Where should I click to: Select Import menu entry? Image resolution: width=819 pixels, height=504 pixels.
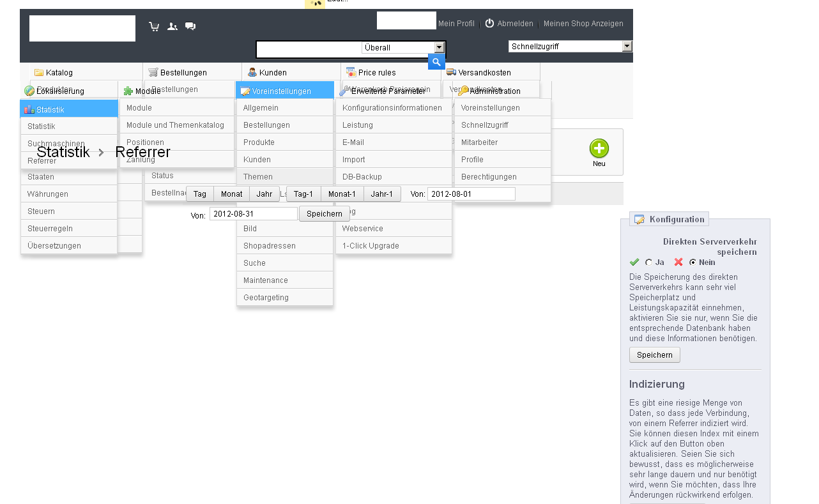coord(394,159)
